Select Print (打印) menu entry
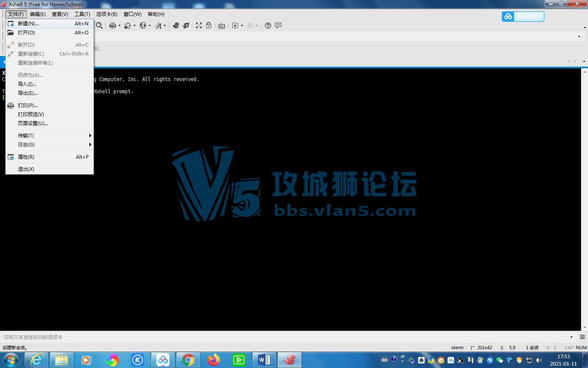Viewport: 588px width, 368px height. pos(49,105)
